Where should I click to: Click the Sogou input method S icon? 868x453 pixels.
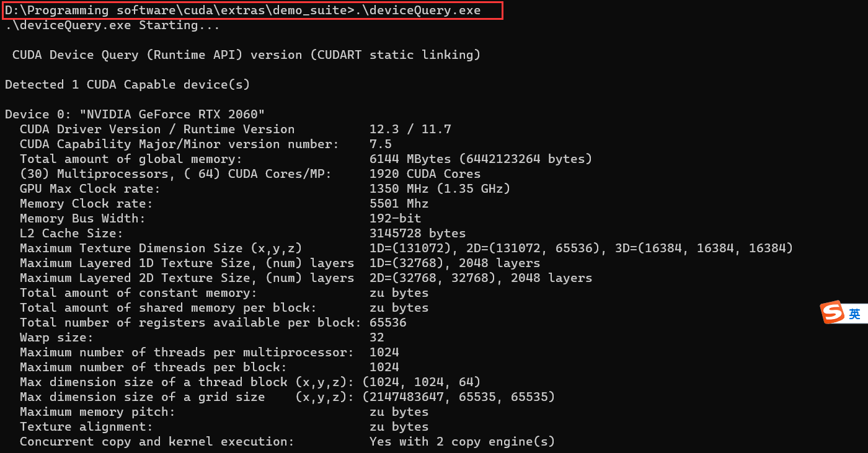pyautogui.click(x=833, y=312)
